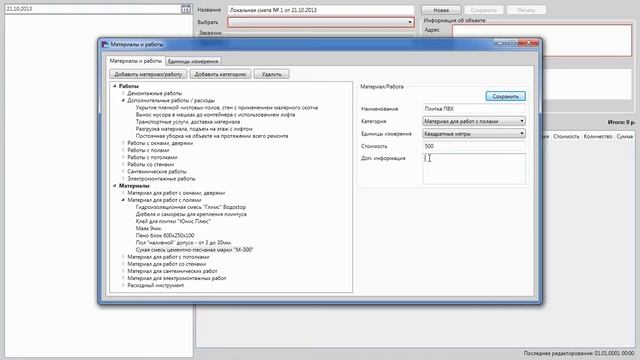
Task: Click Печать button in main window
Action: 526,10
